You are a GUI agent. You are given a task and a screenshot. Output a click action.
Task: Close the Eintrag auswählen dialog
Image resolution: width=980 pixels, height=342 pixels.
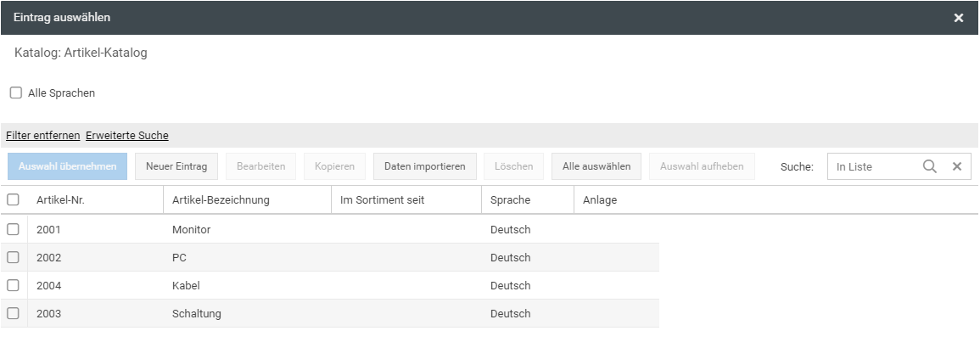point(959,18)
